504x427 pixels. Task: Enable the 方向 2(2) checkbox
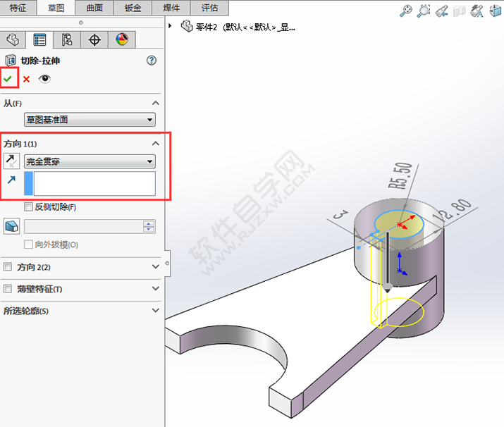pos(8,266)
